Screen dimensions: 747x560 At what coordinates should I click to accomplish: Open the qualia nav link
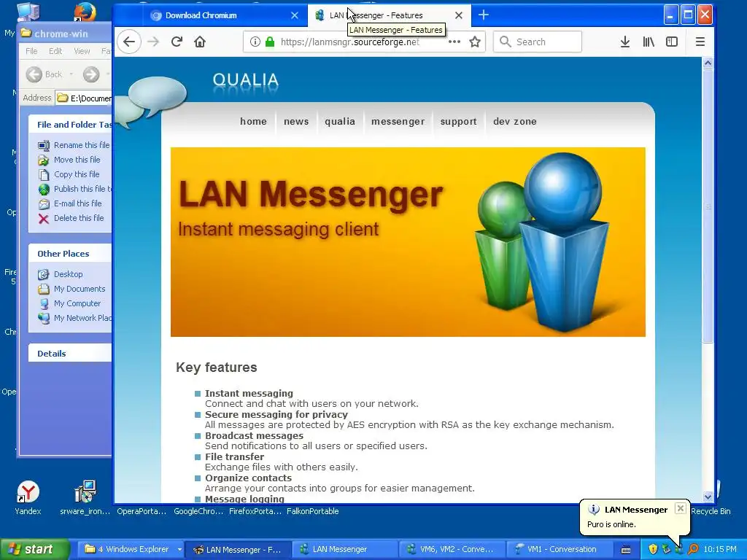tap(340, 122)
